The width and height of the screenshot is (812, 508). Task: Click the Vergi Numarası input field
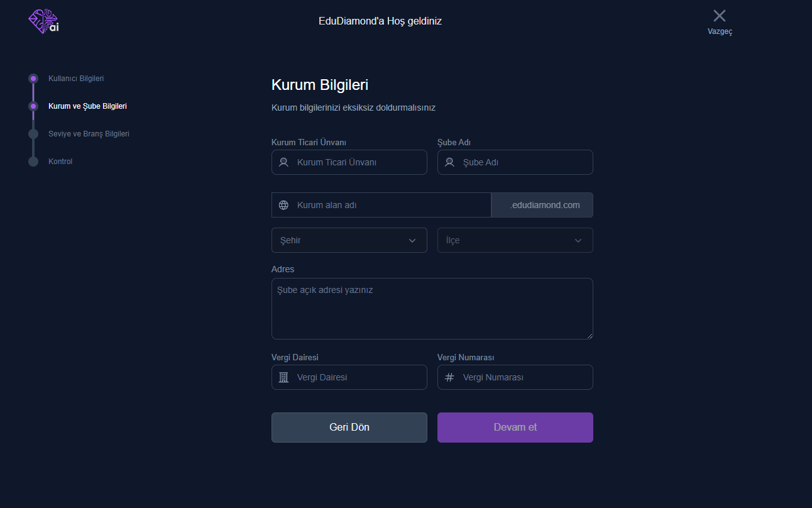click(x=515, y=377)
